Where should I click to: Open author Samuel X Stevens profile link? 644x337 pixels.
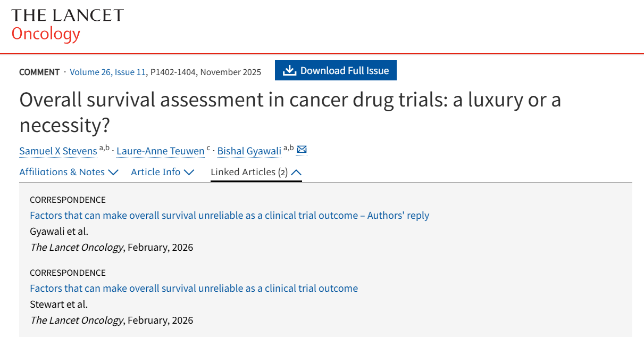(58, 151)
